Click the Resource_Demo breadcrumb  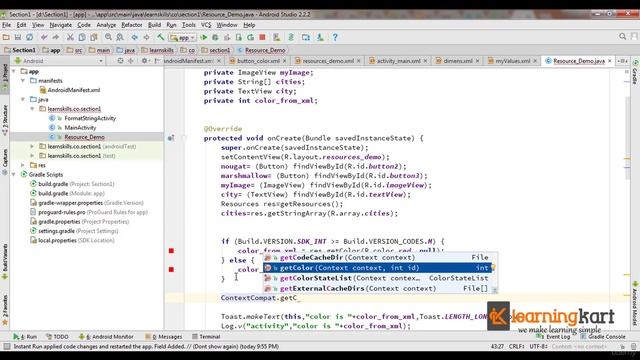[x=261, y=50]
